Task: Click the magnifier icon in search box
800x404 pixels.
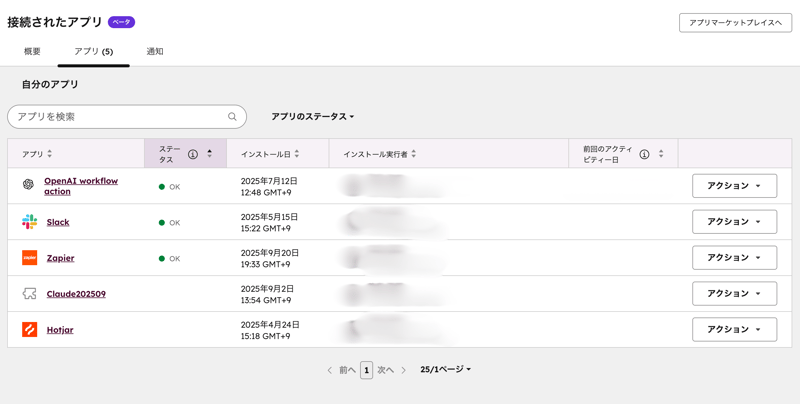Action: [x=232, y=117]
